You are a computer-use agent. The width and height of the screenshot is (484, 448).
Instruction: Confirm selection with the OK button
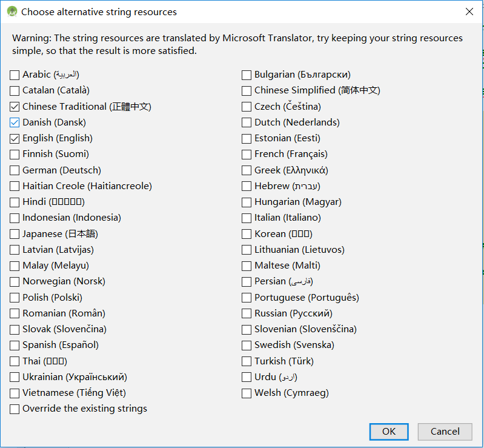pos(389,431)
